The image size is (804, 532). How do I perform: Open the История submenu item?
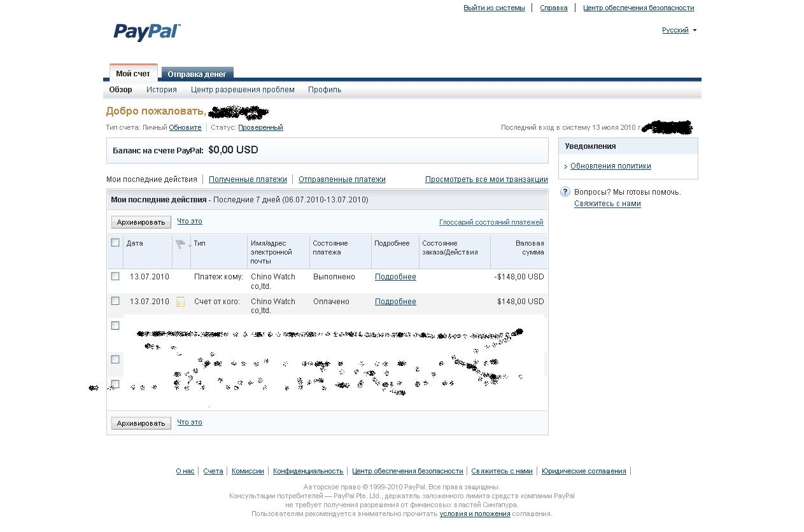[x=162, y=90]
